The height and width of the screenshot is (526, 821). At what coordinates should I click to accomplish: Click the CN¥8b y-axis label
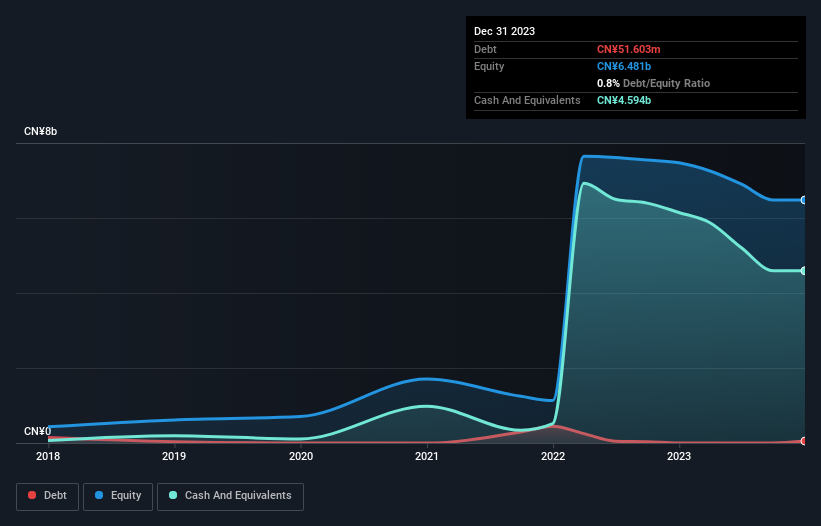(x=40, y=131)
